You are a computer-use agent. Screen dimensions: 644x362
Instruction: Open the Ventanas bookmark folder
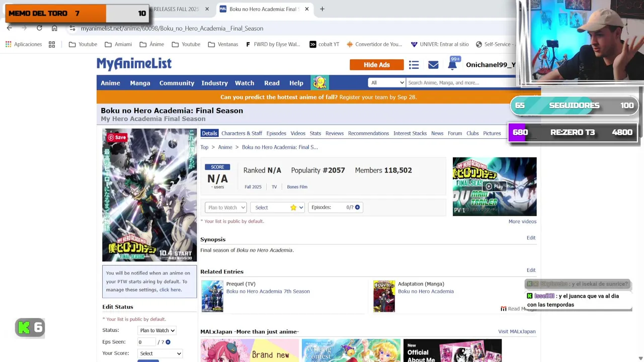pyautogui.click(x=223, y=44)
